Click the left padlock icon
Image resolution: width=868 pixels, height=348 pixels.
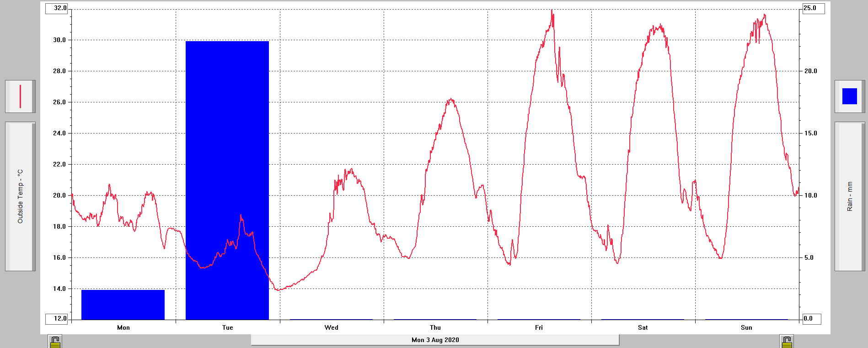(55, 342)
